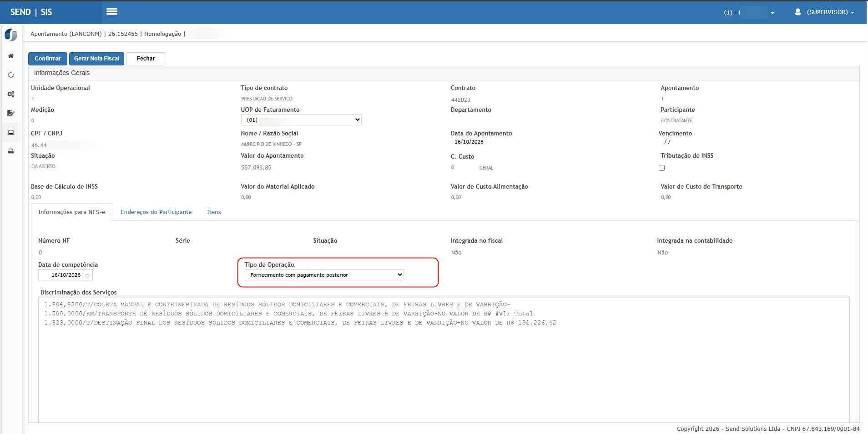Click the printer icon in the sidebar
868x434 pixels.
pos(11,151)
